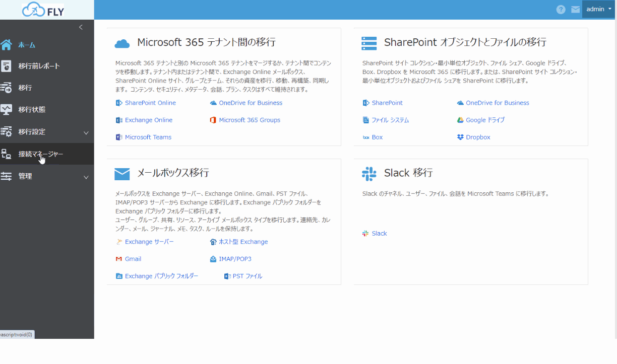Image resolution: width=617 pixels, height=364 pixels.
Task: Click the Microsoft 365 Groups Office icon
Action: coord(213,120)
